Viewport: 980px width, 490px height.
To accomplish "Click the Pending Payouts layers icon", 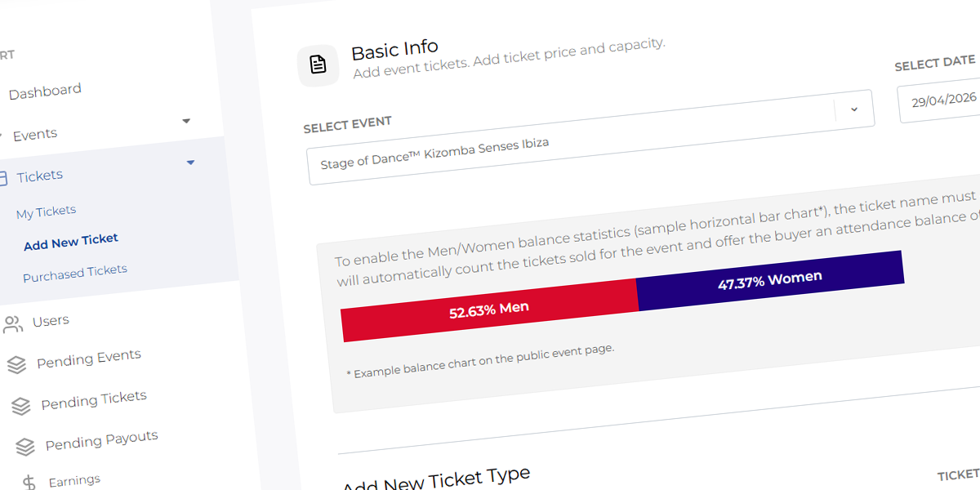I will pyautogui.click(x=25, y=447).
